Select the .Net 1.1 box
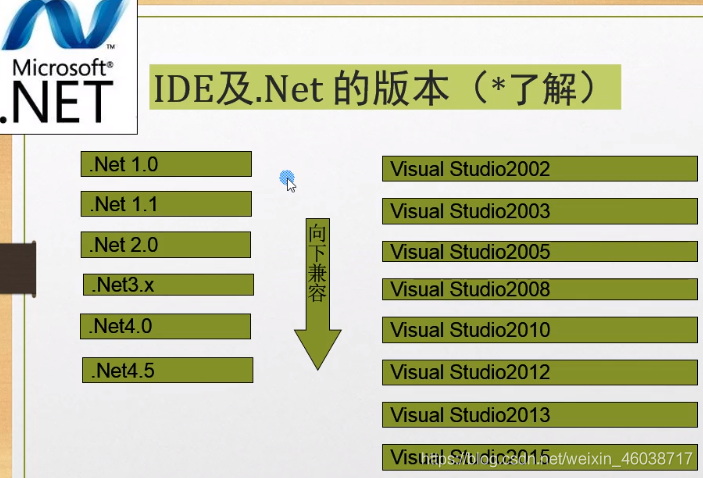This screenshot has width=703, height=478. [x=166, y=204]
